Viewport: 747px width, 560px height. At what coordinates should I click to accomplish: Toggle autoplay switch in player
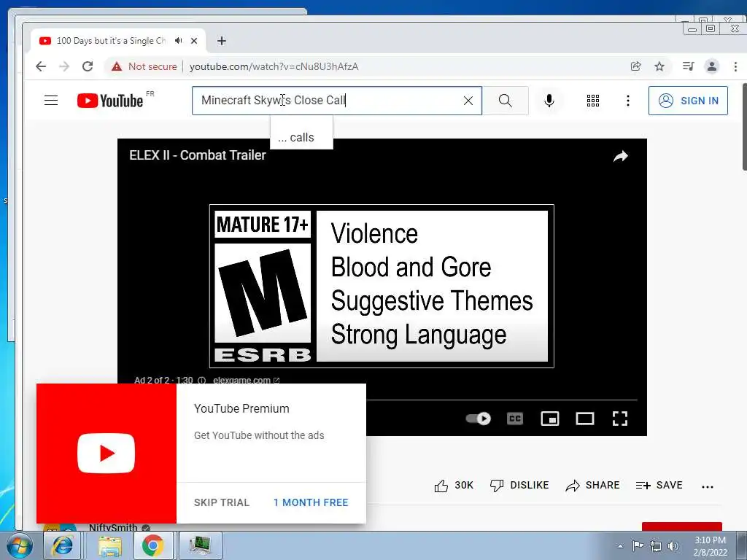point(479,419)
